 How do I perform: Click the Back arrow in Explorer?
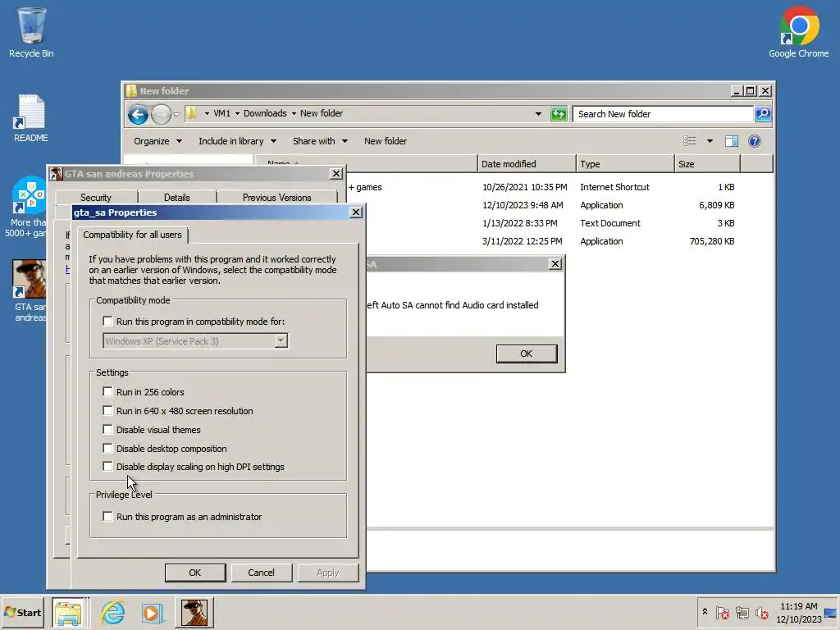[x=138, y=114]
